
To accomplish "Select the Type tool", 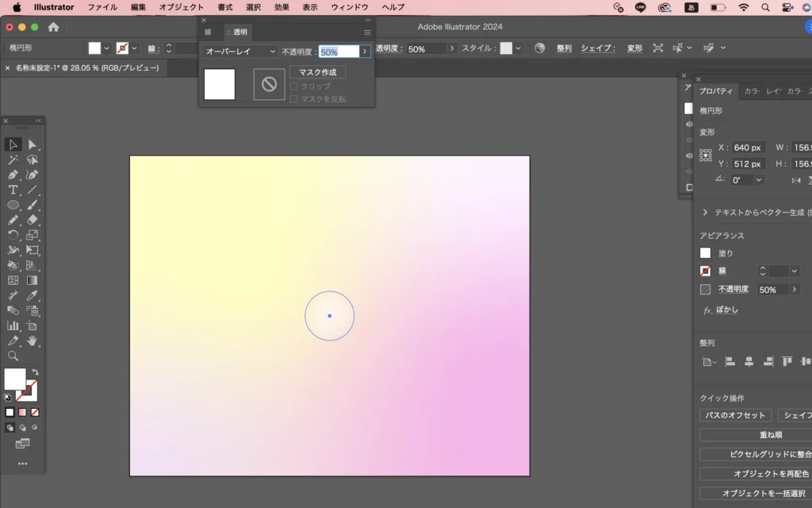I will pos(13,190).
